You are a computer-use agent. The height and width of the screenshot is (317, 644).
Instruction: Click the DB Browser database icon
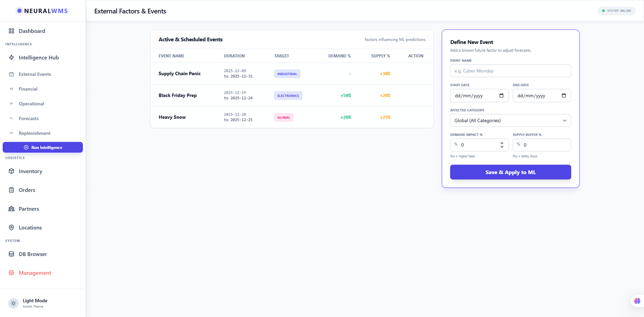pos(12,254)
